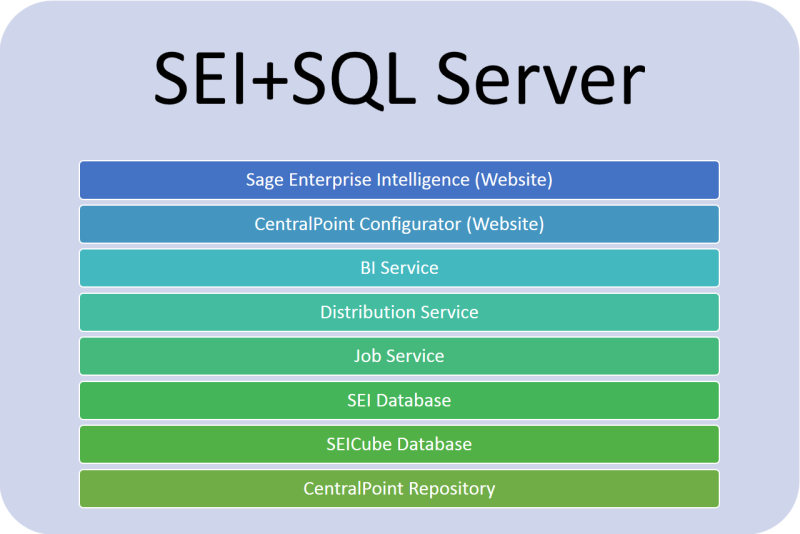Select the "CentralPoint Configurator (Website)" bar
The image size is (800, 534).
click(399, 224)
